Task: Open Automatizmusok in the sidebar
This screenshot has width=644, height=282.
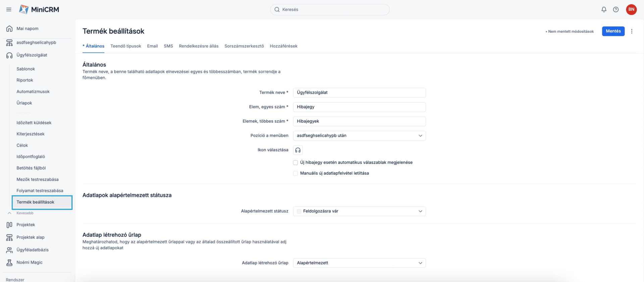Action: click(x=33, y=92)
